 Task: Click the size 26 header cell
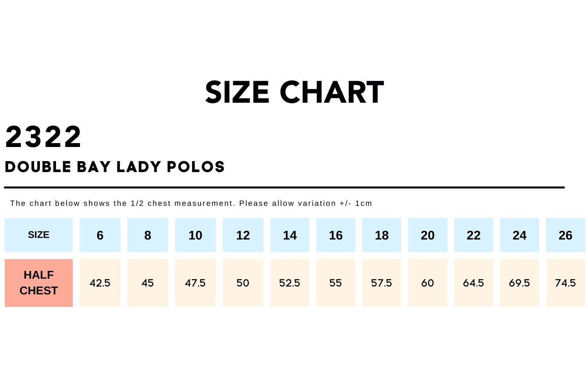pyautogui.click(x=565, y=235)
